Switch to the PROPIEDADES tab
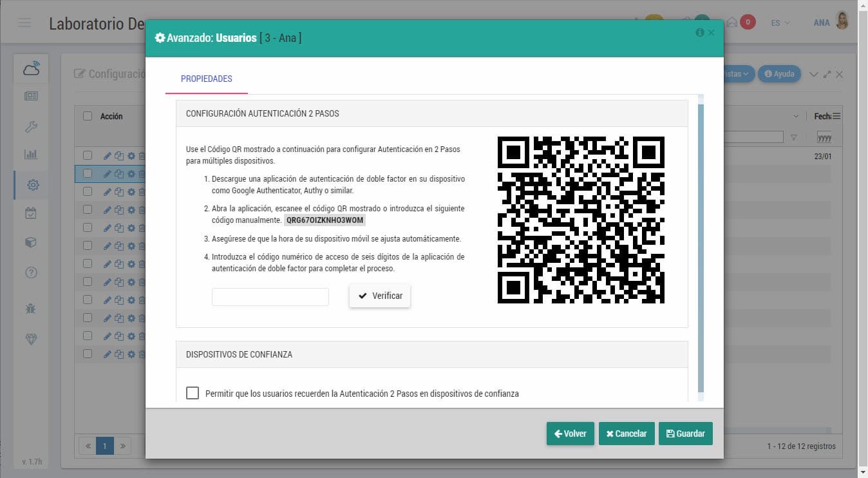 click(x=206, y=79)
